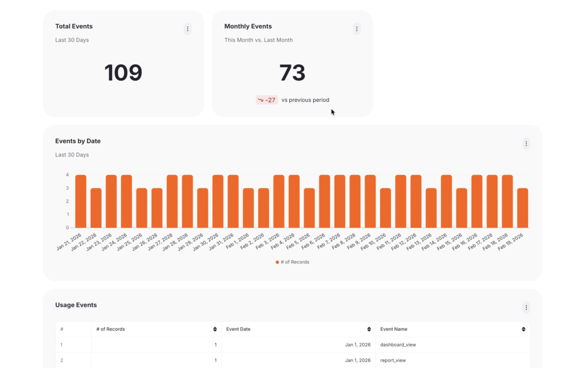Click the # row number column header
Viewport: 588px width, 368px height.
click(62, 329)
